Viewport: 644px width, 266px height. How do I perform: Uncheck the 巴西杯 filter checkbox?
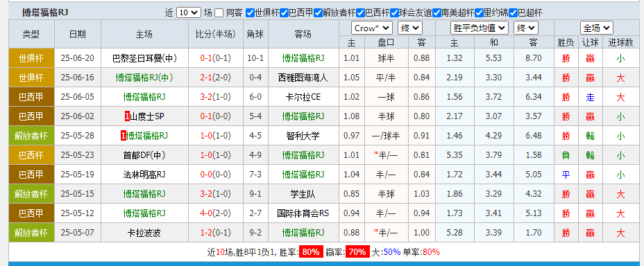tap(361, 13)
